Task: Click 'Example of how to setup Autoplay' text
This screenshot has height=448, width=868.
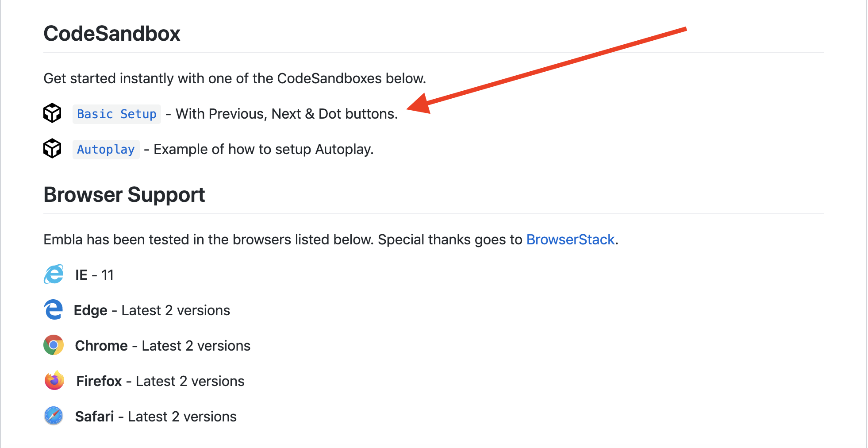Action: [x=264, y=149]
